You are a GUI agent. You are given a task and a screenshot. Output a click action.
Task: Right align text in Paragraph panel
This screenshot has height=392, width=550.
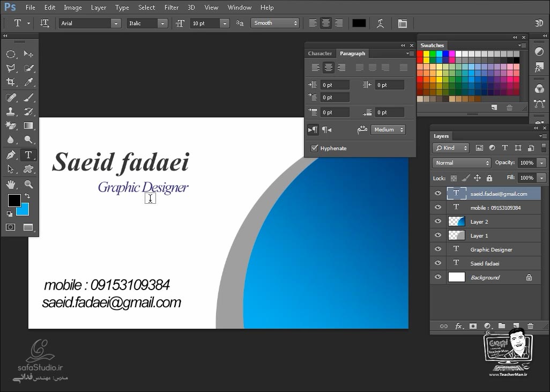[x=341, y=67]
